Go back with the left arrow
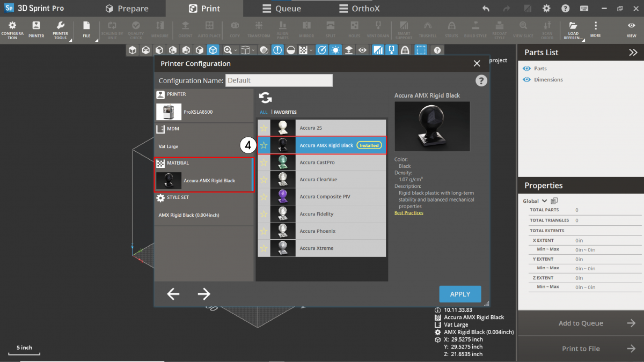 (173, 293)
